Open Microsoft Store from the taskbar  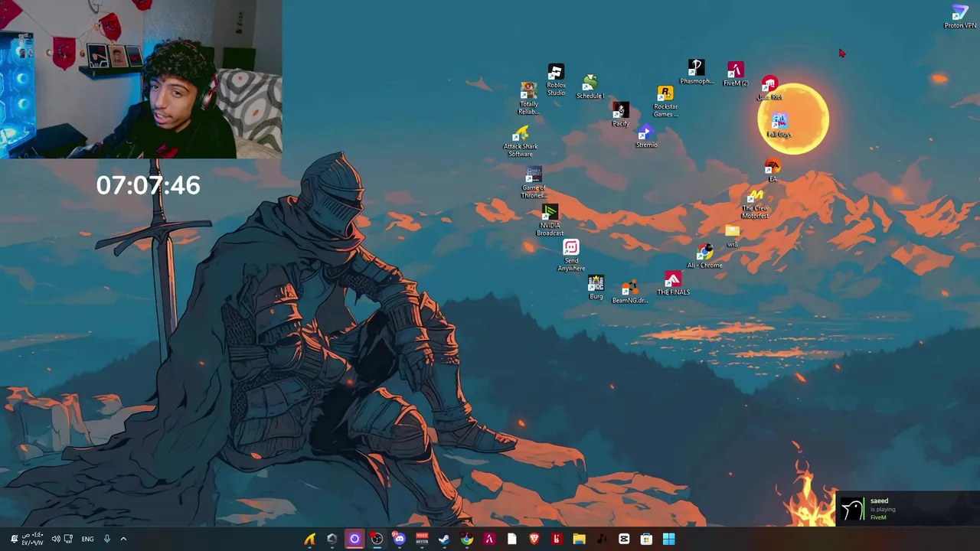coord(646,539)
